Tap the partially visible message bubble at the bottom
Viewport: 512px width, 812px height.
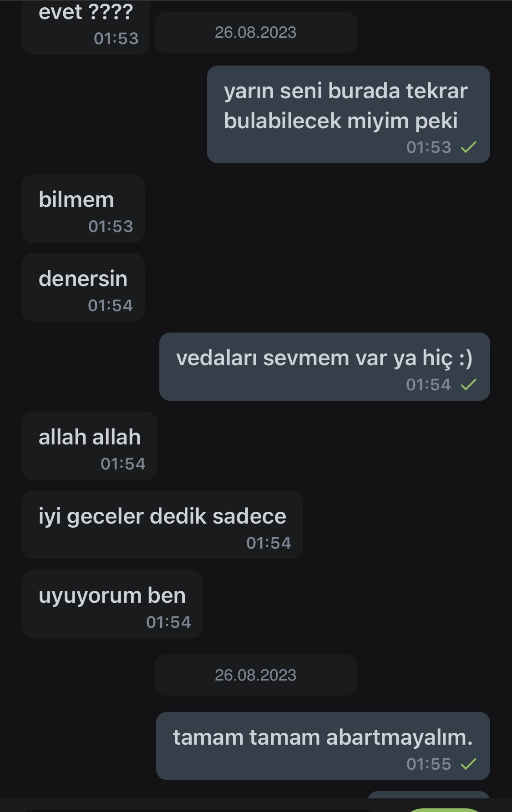coord(429,795)
